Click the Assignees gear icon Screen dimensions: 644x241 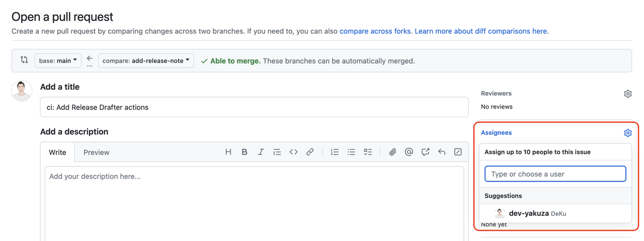(627, 133)
